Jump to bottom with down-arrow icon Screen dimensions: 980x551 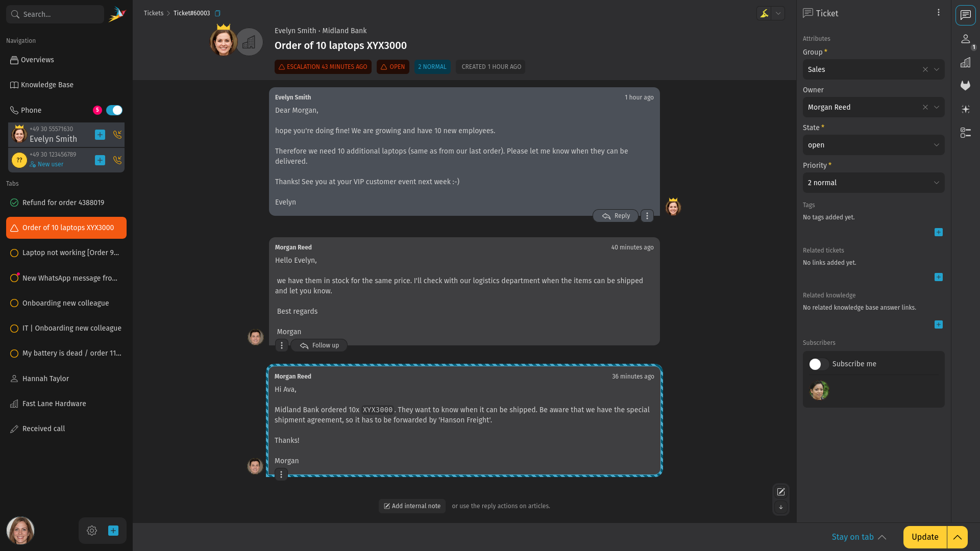pos(780,507)
